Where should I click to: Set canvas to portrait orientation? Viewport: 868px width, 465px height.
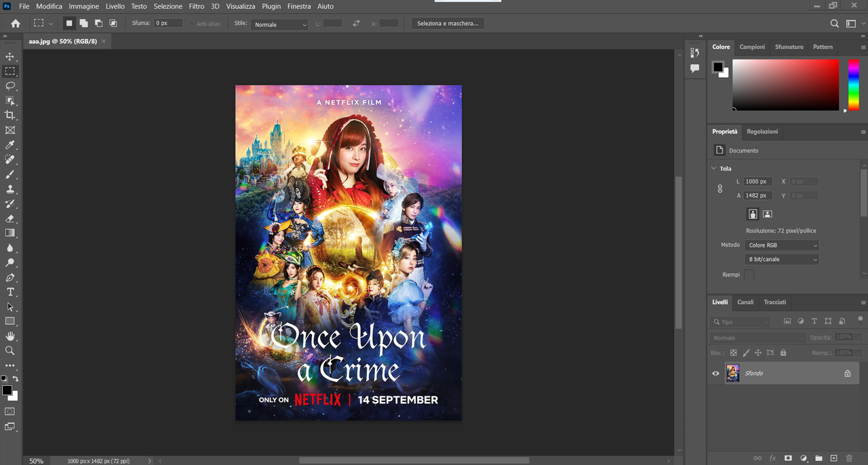753,214
